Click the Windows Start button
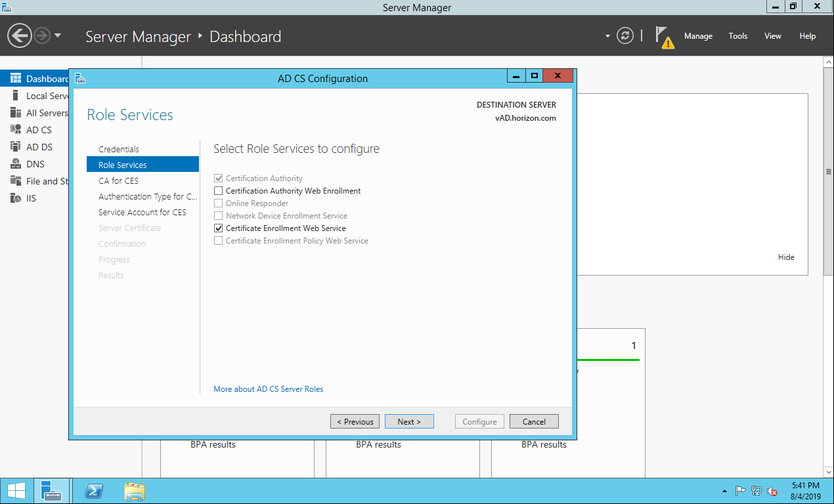834x504 pixels. (16, 491)
